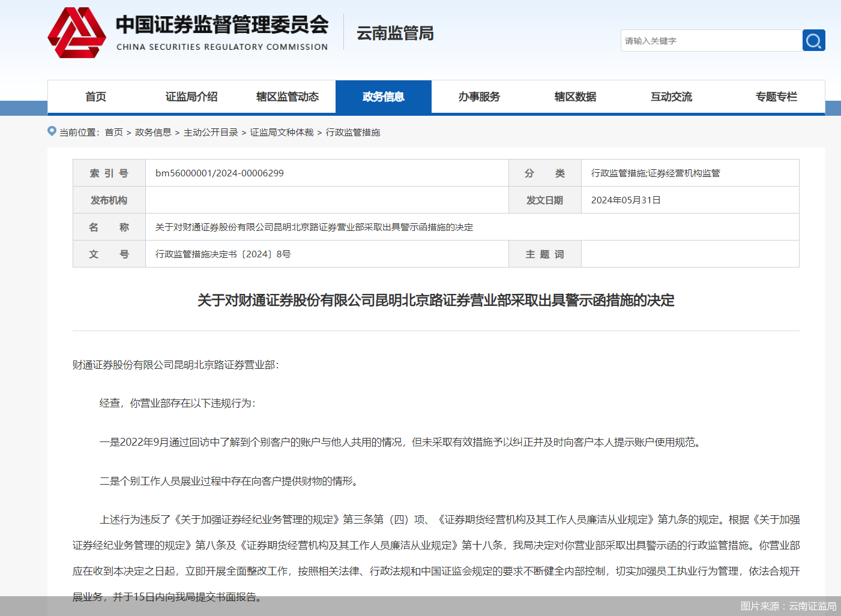This screenshot has height=616, width=841.
Task: Click the 主题词 label cell
Action: point(545,254)
